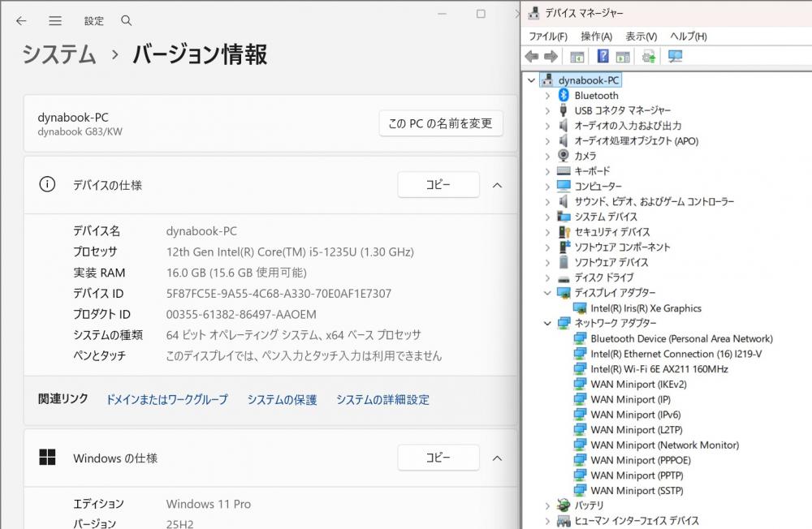
Task: Open 操作(A) menu in Device Manager
Action: point(597,37)
